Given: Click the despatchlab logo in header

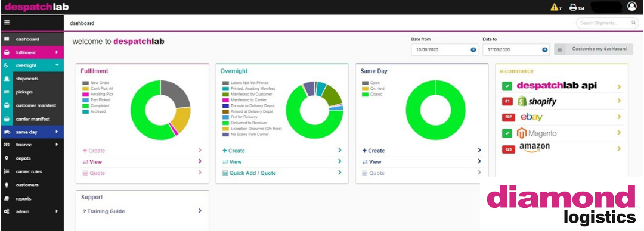Looking at the screenshot, I should point(36,7).
